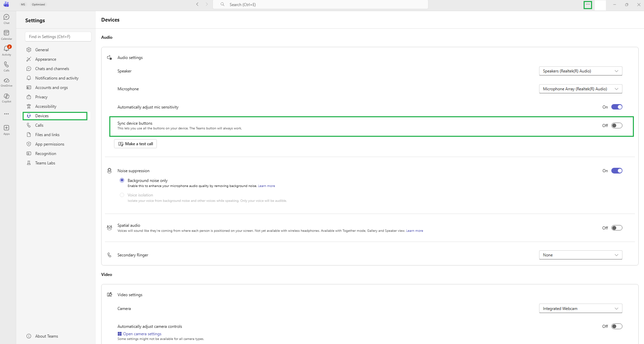Open the OneDrive cloud icon
644x344 pixels.
(x=6, y=82)
